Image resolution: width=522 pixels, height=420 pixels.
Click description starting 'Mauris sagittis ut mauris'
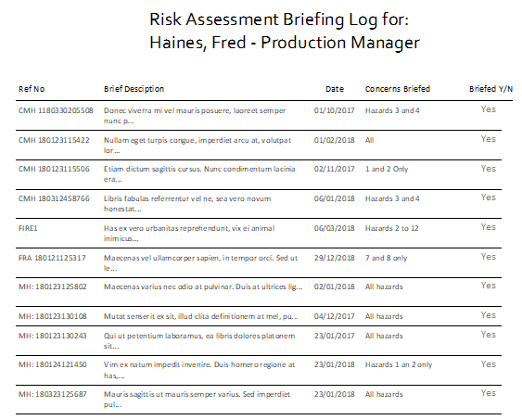click(x=197, y=400)
